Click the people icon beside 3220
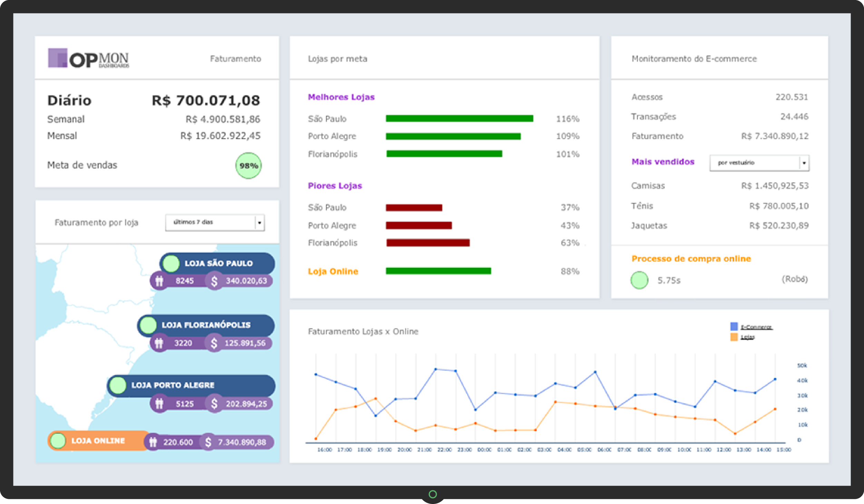 pos(159,343)
